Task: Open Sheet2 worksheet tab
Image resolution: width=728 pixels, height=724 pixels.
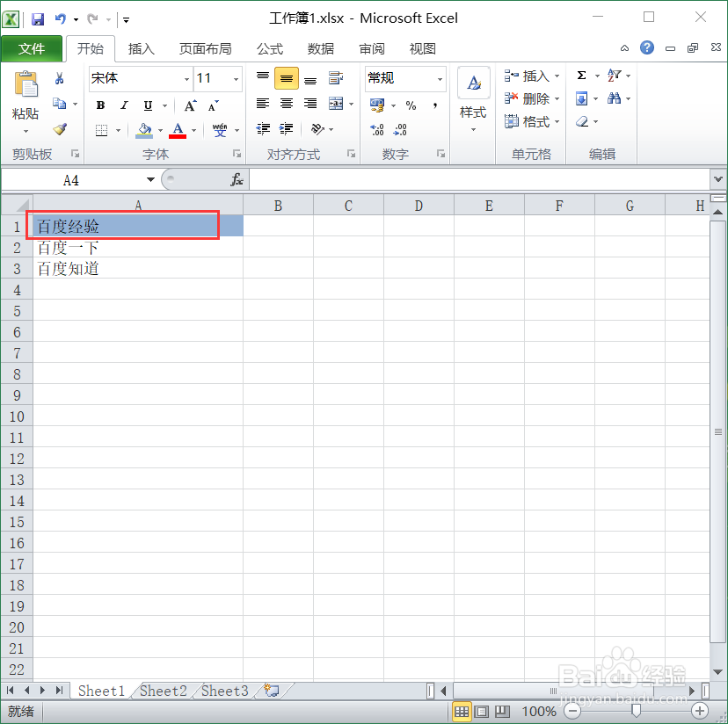Action: [163, 691]
